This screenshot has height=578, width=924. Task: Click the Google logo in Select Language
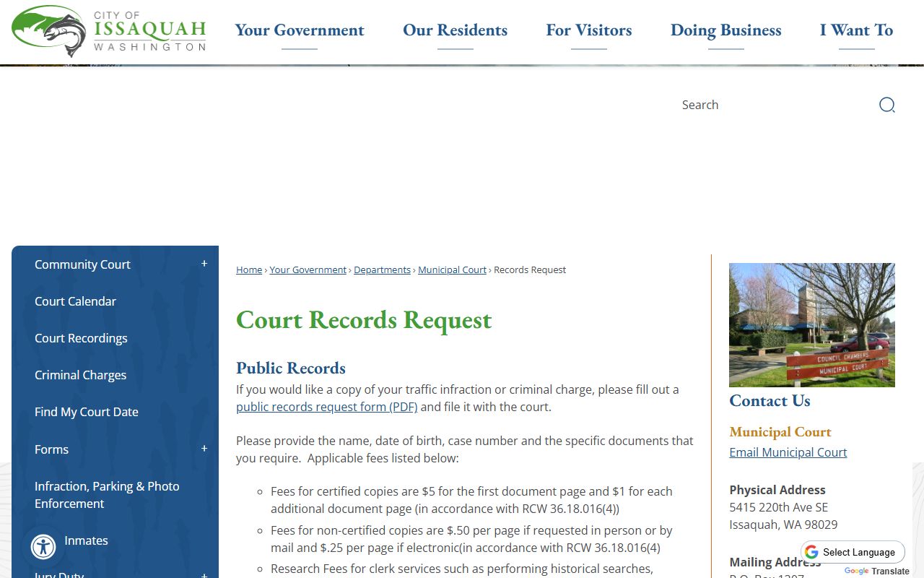(x=811, y=552)
